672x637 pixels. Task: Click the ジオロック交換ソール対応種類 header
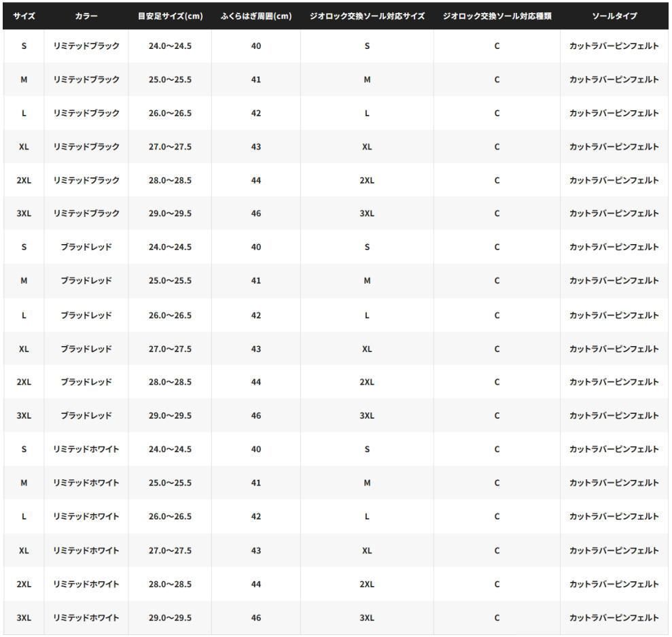497,16
